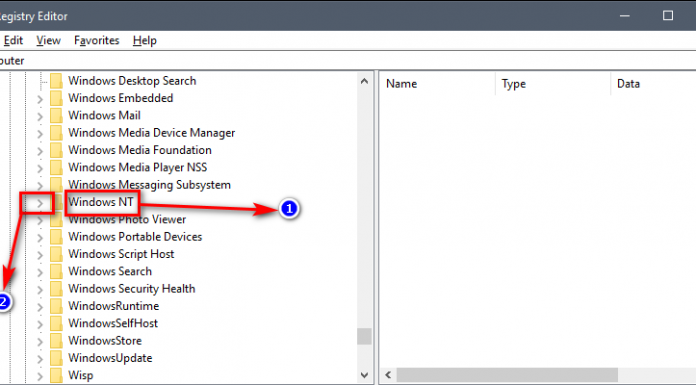Select the Windows Embedded label
Image resolution: width=696 pixels, height=385 pixels.
(121, 98)
